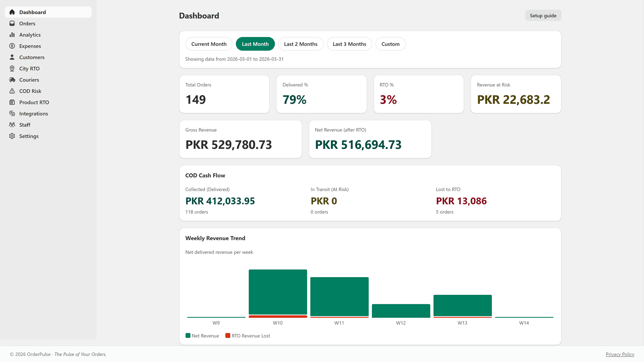Open COD Risk page
Image resolution: width=644 pixels, height=362 pixels.
tap(48, 91)
